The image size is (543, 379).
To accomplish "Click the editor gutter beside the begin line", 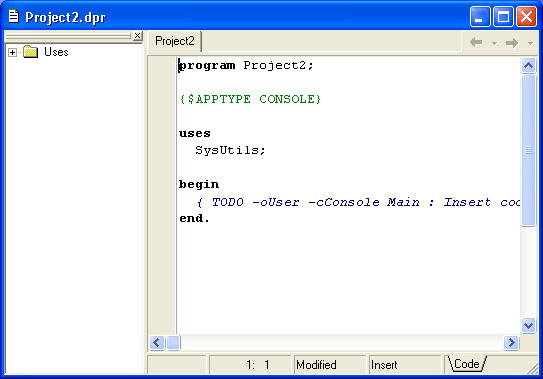I will [162, 184].
